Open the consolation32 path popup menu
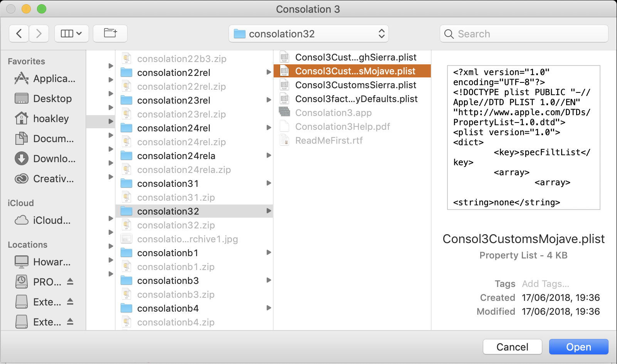The image size is (617, 364). [308, 34]
